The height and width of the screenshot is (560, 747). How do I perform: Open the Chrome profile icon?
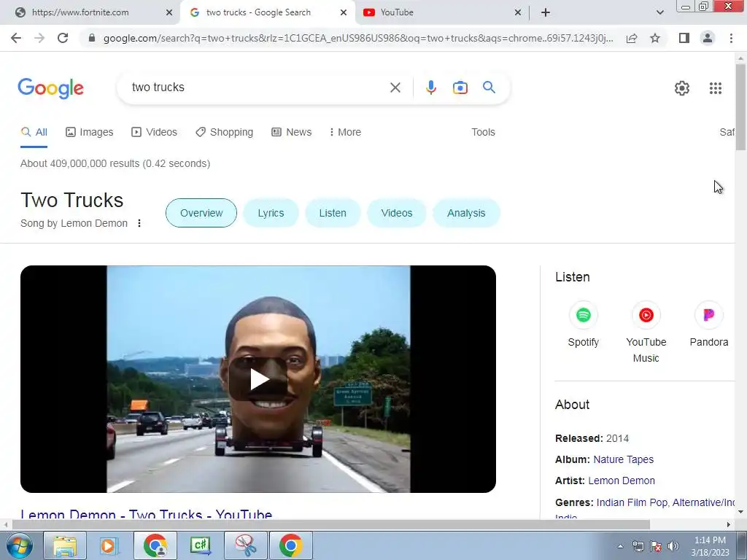click(708, 38)
